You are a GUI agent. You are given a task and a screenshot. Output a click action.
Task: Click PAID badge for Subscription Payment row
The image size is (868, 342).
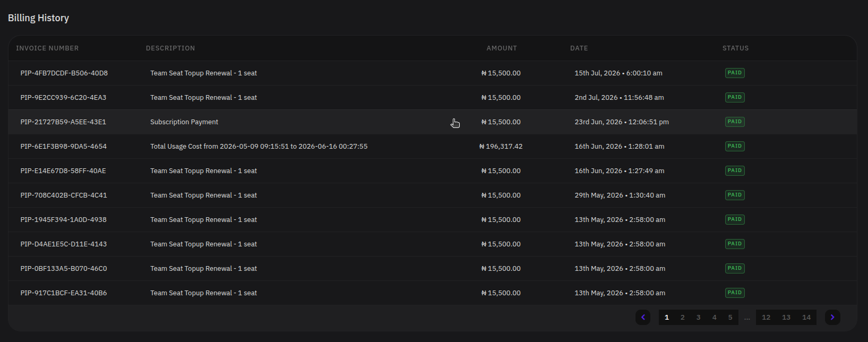(x=735, y=122)
